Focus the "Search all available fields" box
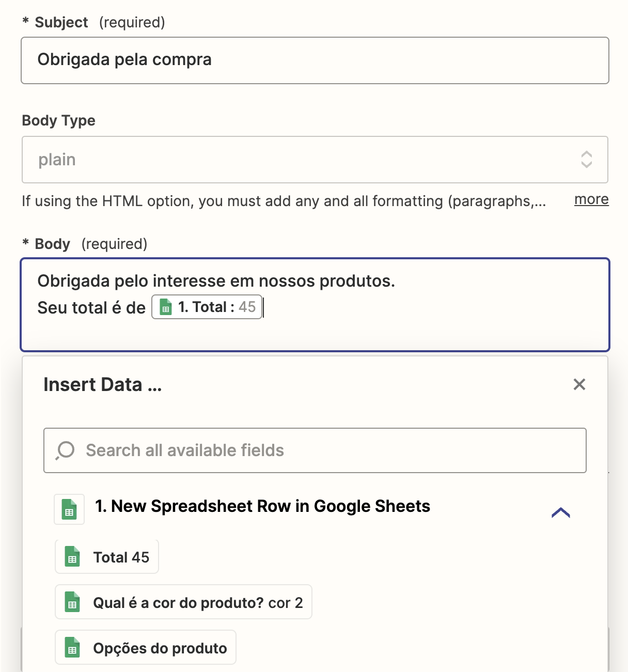 [x=331, y=450]
